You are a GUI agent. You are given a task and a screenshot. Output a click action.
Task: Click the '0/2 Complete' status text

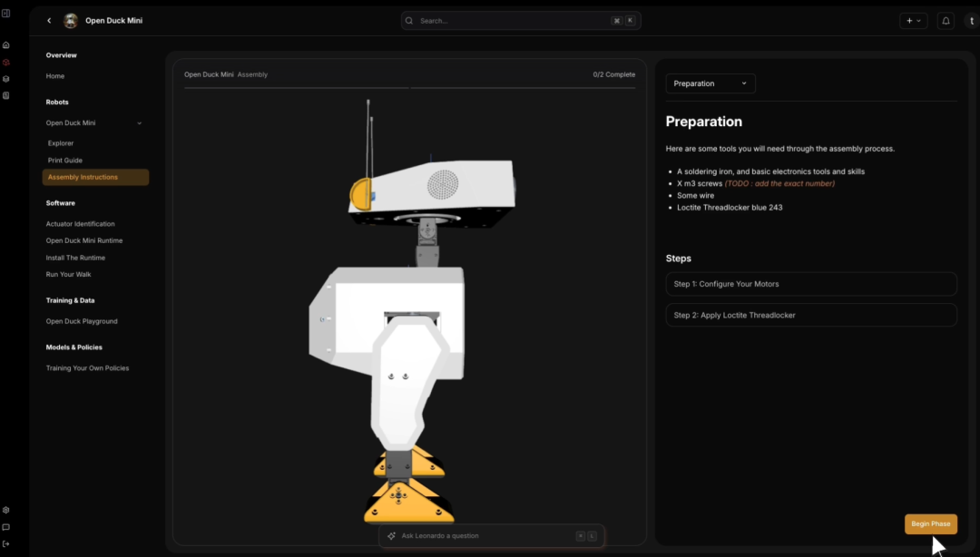point(613,74)
